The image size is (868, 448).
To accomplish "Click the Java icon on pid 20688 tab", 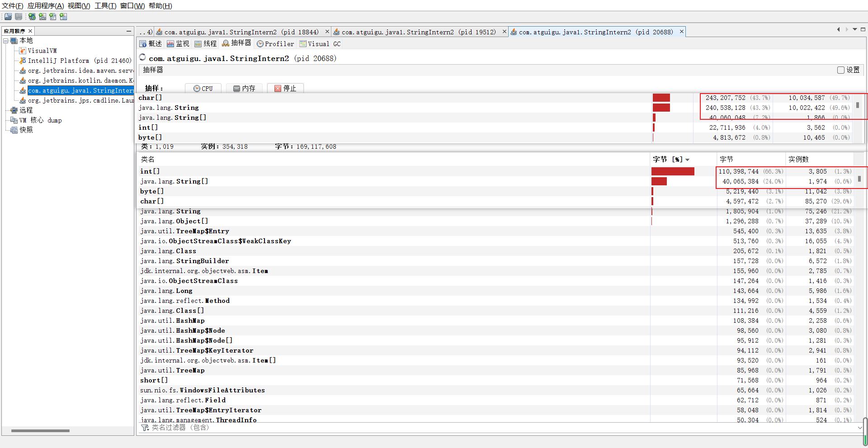I will click(514, 32).
